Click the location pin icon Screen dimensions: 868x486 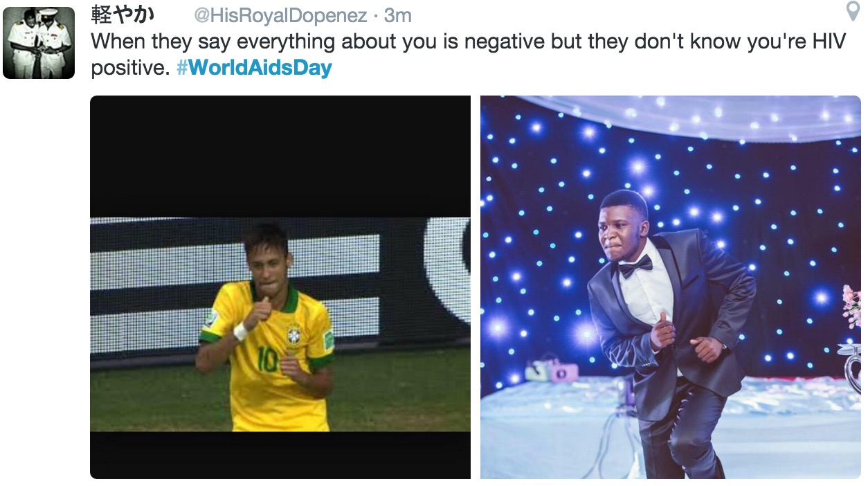click(853, 12)
